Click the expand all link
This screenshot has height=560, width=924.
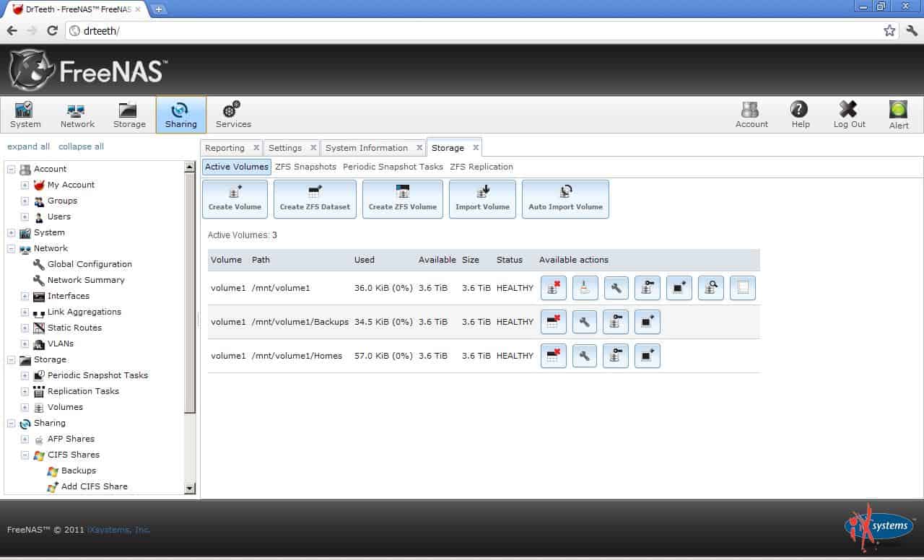28,146
